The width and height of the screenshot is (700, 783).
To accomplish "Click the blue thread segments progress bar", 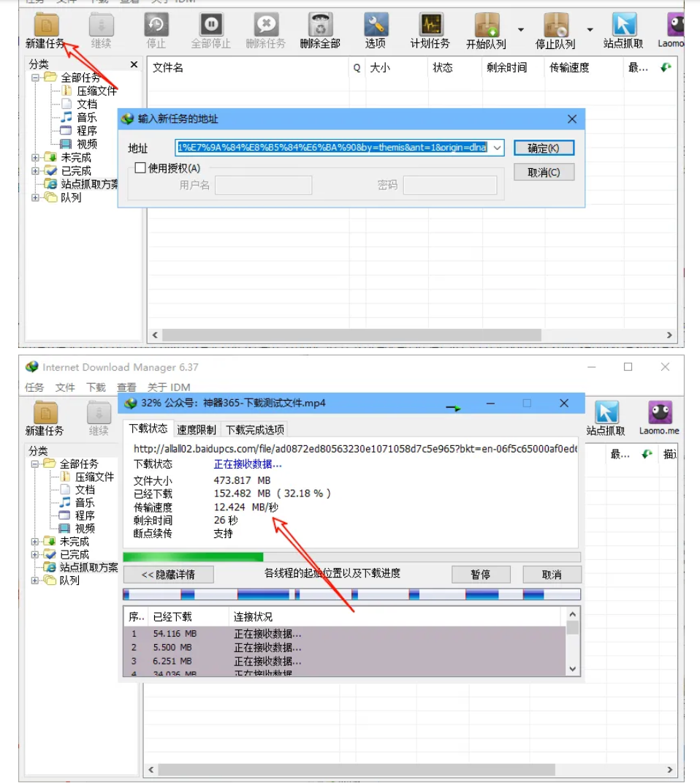I will (351, 594).
